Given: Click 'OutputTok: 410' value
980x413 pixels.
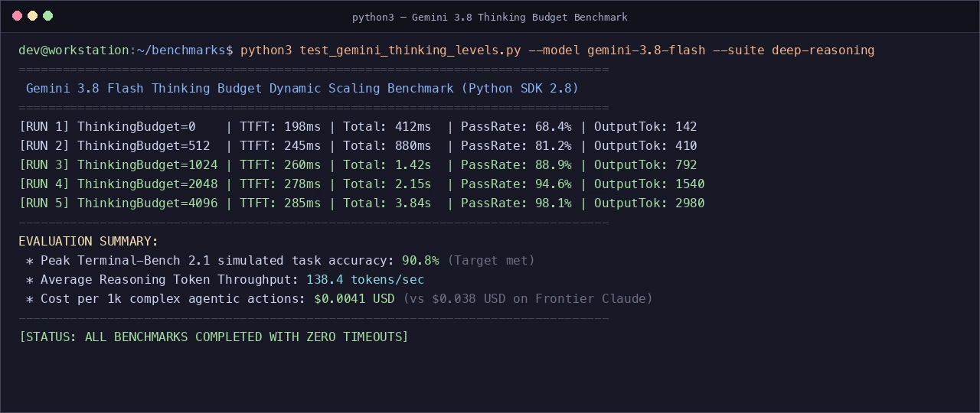Looking at the screenshot, I should point(645,146).
